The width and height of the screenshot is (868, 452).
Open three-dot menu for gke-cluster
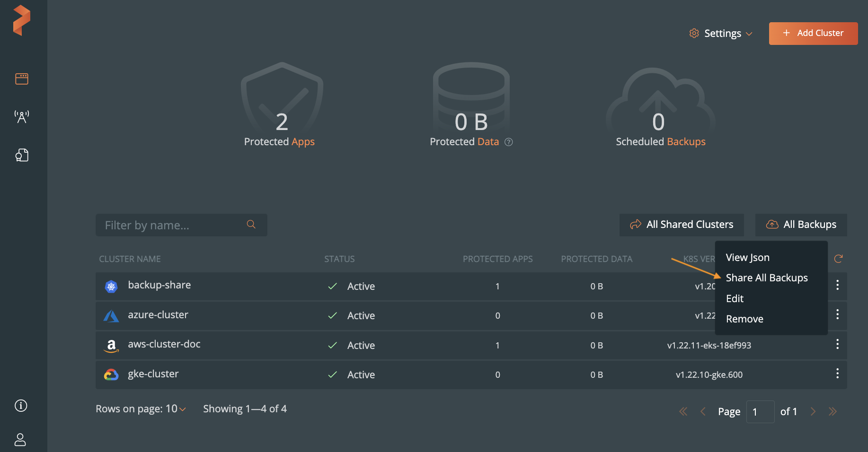837,374
